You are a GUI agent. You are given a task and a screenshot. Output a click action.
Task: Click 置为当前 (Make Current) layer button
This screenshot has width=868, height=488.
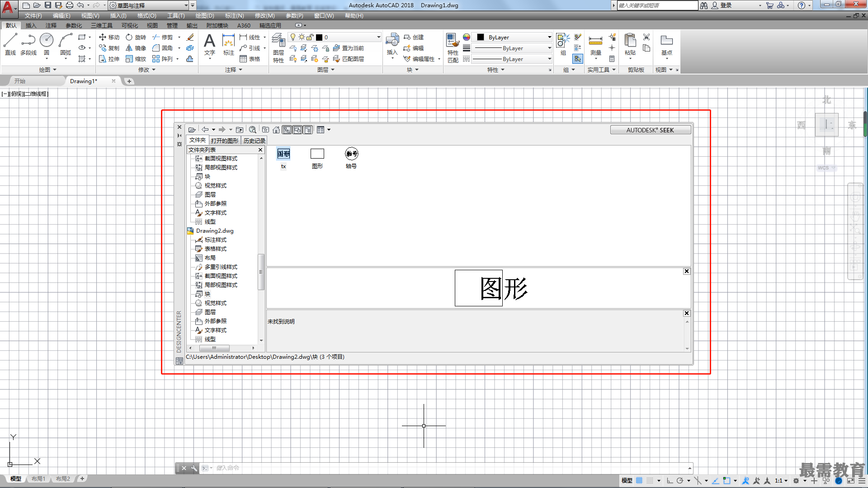348,48
